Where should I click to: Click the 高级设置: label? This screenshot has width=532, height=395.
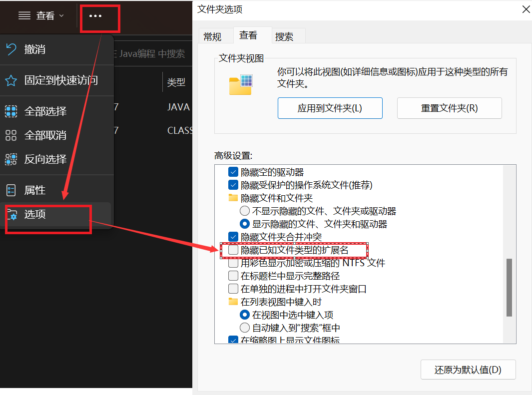pyautogui.click(x=233, y=156)
